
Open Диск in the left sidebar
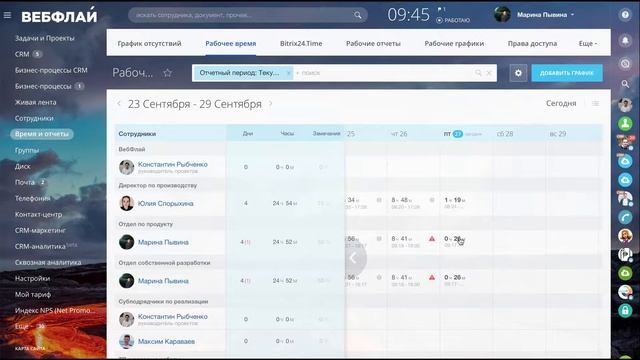(22, 166)
